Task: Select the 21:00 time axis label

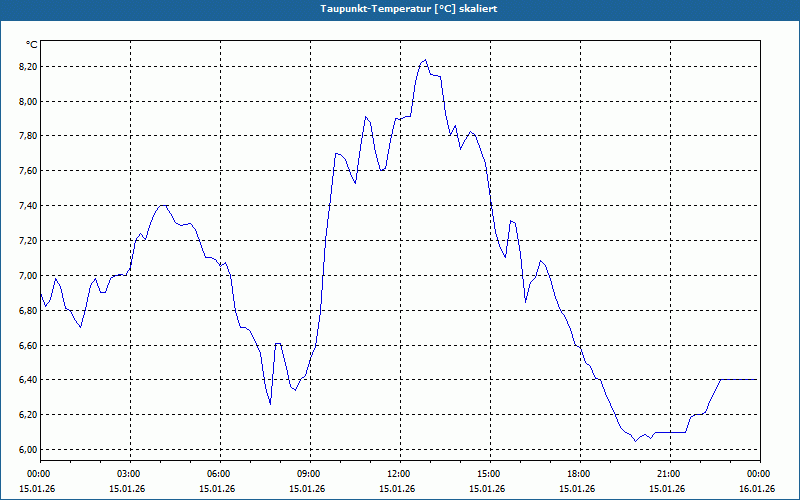Action: pos(670,474)
